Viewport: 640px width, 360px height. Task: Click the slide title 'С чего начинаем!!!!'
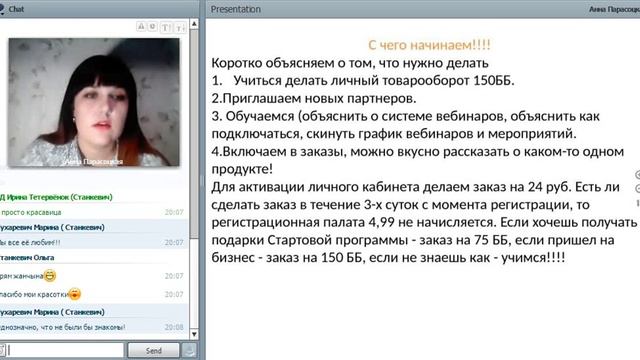[x=429, y=44]
